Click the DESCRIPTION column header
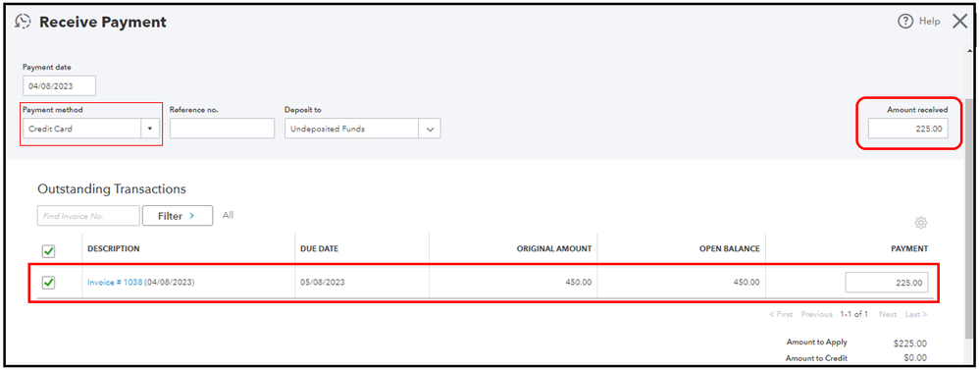Image resolution: width=980 pixels, height=370 pixels. (113, 248)
